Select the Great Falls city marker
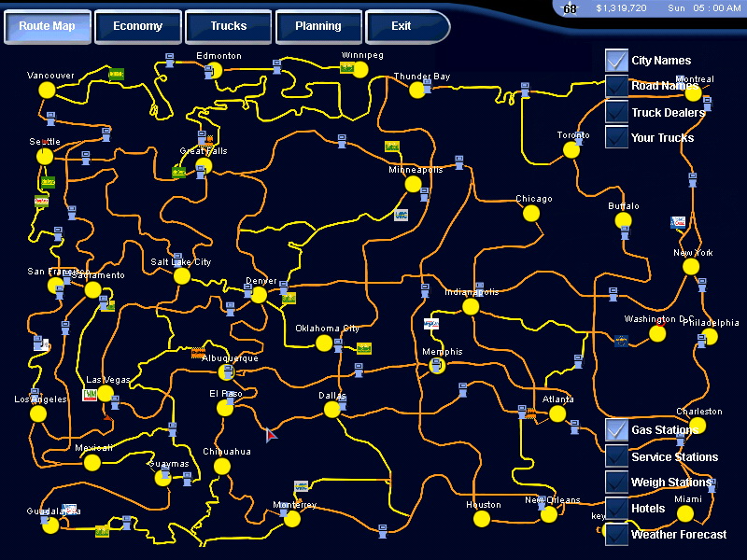Viewport: 747px width, 560px height. click(x=204, y=166)
